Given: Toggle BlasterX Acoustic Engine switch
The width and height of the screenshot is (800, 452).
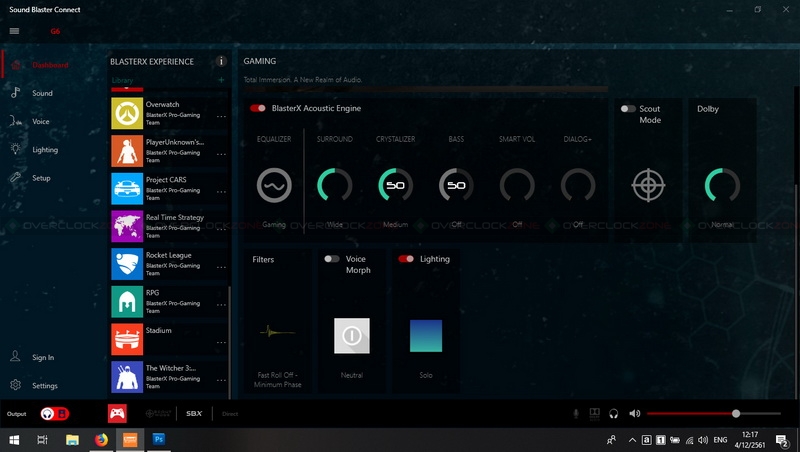Looking at the screenshot, I should pyautogui.click(x=258, y=108).
